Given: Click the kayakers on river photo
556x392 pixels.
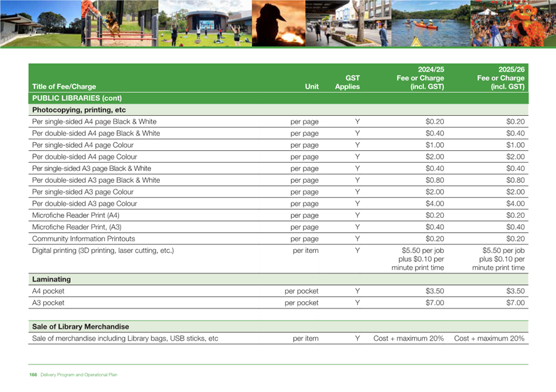Looking at the screenshot, I should point(430,24).
